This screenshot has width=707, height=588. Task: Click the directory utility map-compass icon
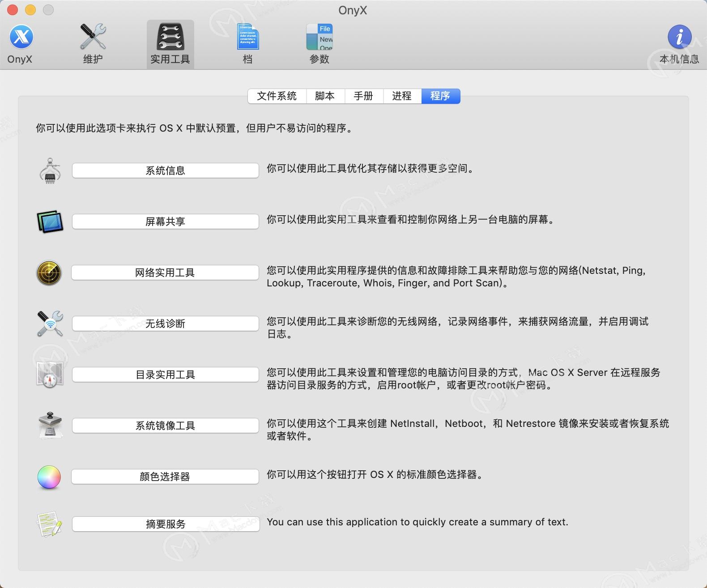click(50, 375)
